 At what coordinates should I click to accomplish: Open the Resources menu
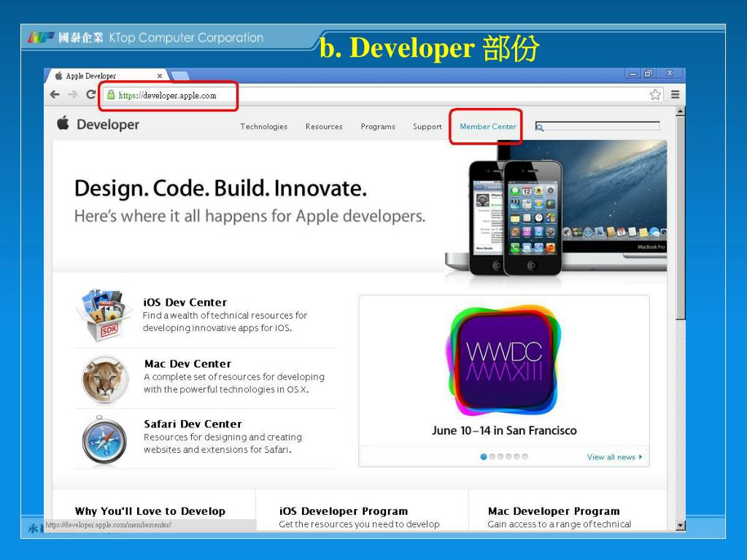pos(324,127)
